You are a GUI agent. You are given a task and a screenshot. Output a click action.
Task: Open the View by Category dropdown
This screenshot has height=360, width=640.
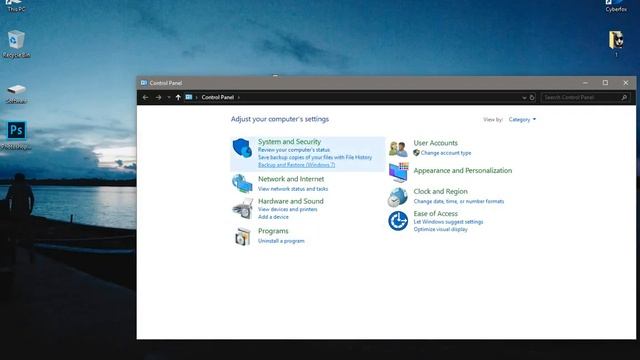[x=522, y=120]
